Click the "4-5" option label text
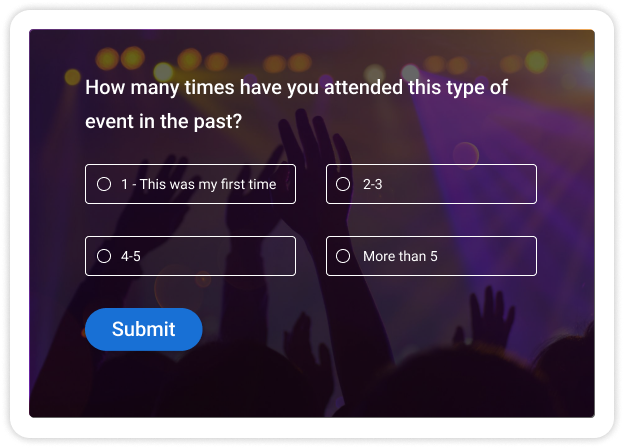 coord(130,256)
